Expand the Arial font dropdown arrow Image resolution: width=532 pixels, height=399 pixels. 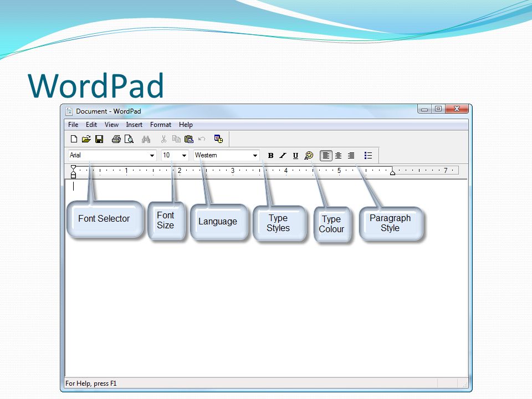(x=152, y=155)
